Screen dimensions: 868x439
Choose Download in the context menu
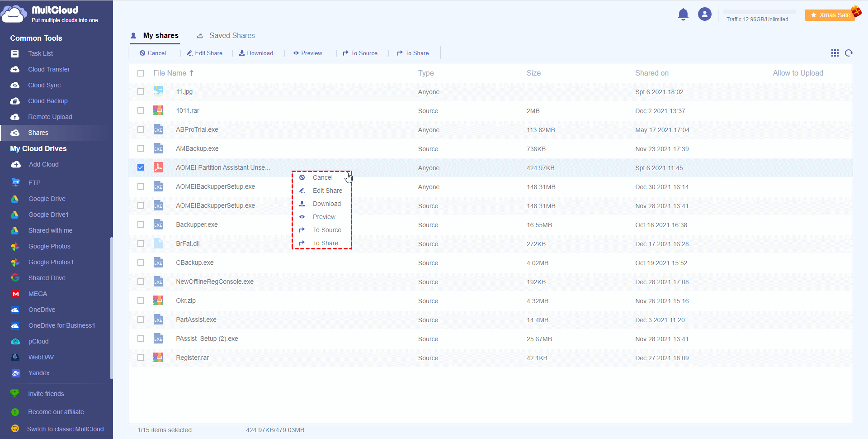tap(322, 204)
